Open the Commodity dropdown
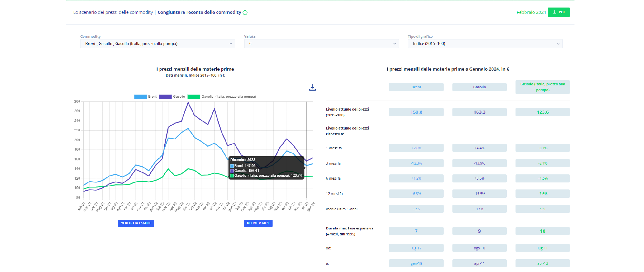This screenshot has width=644, height=272. click(x=158, y=44)
